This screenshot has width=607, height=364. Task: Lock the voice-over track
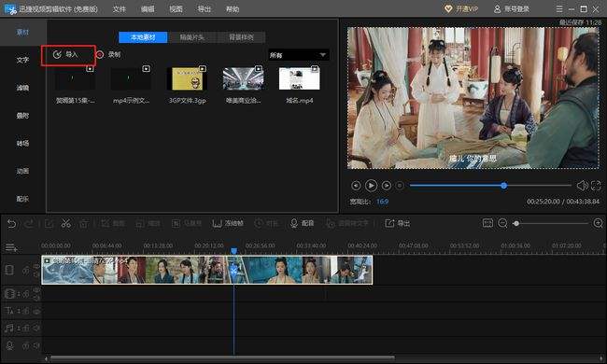click(25, 345)
